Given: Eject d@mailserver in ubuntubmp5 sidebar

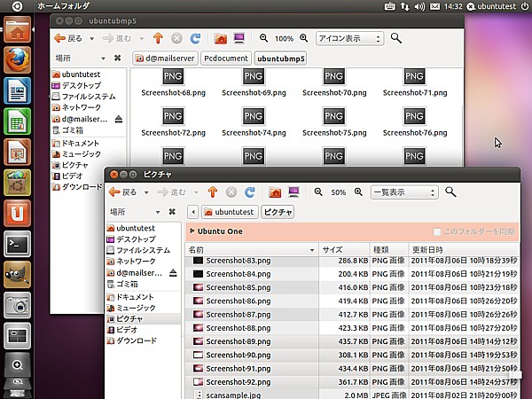Looking at the screenshot, I should [x=119, y=119].
